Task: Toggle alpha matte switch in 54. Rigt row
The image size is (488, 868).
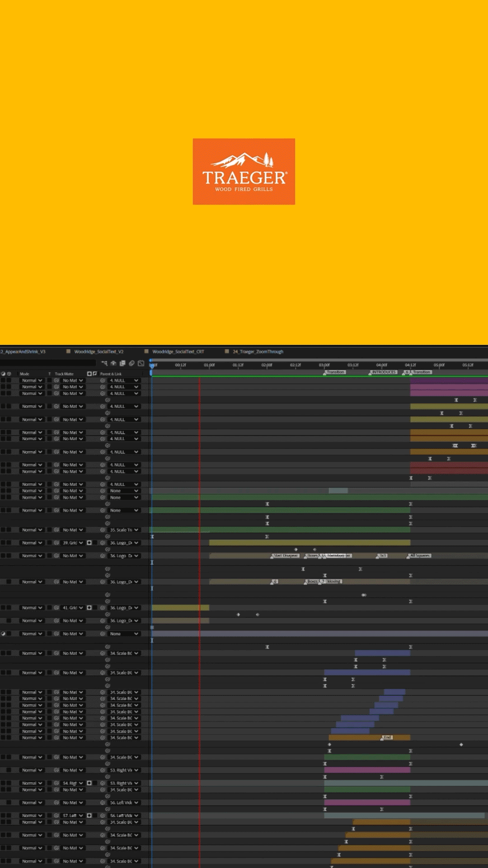Action: (x=89, y=783)
